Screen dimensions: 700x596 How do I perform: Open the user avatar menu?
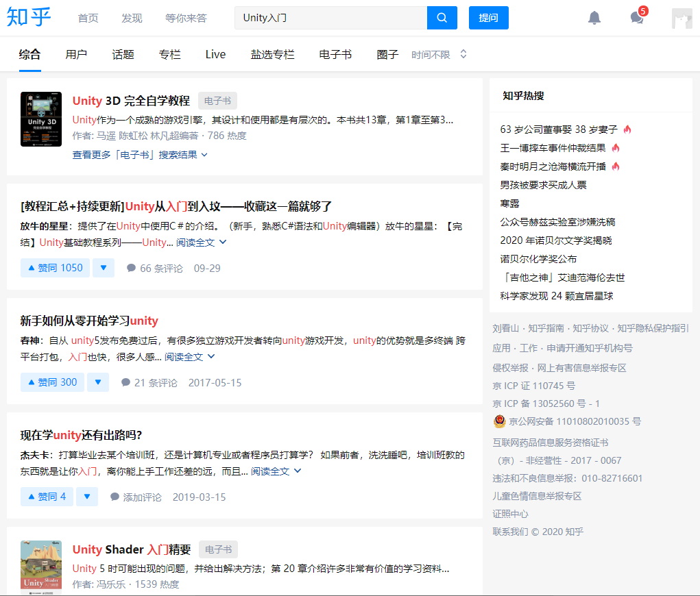pyautogui.click(x=681, y=18)
